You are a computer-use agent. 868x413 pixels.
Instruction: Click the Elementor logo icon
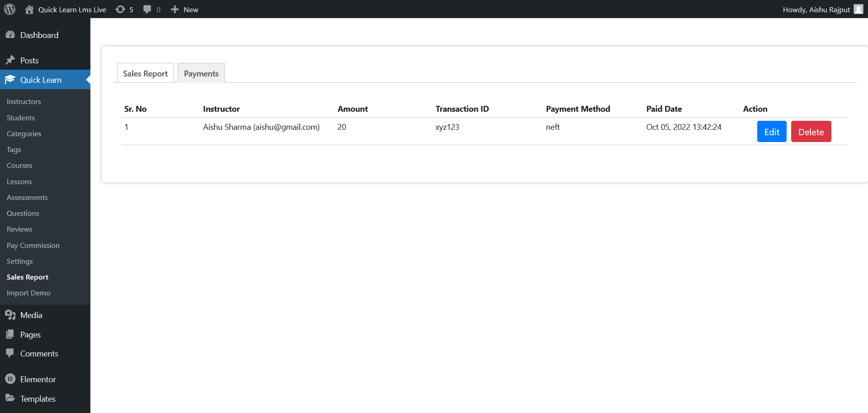coord(10,379)
